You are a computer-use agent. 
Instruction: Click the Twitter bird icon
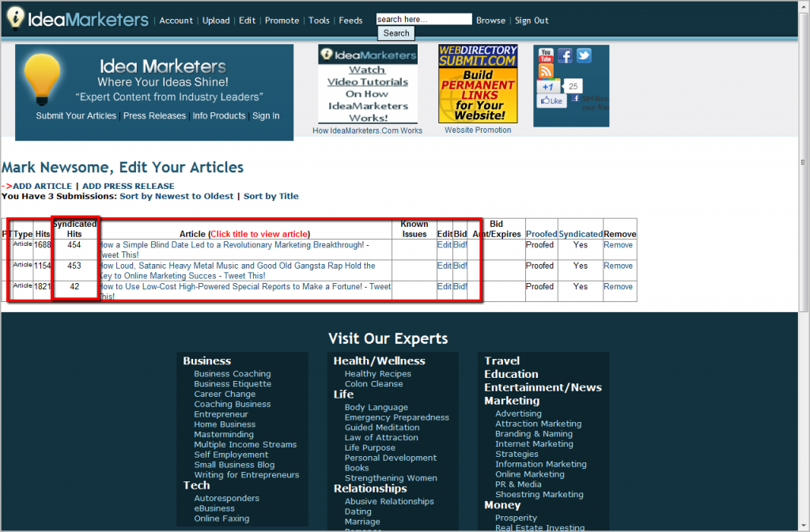click(x=583, y=55)
